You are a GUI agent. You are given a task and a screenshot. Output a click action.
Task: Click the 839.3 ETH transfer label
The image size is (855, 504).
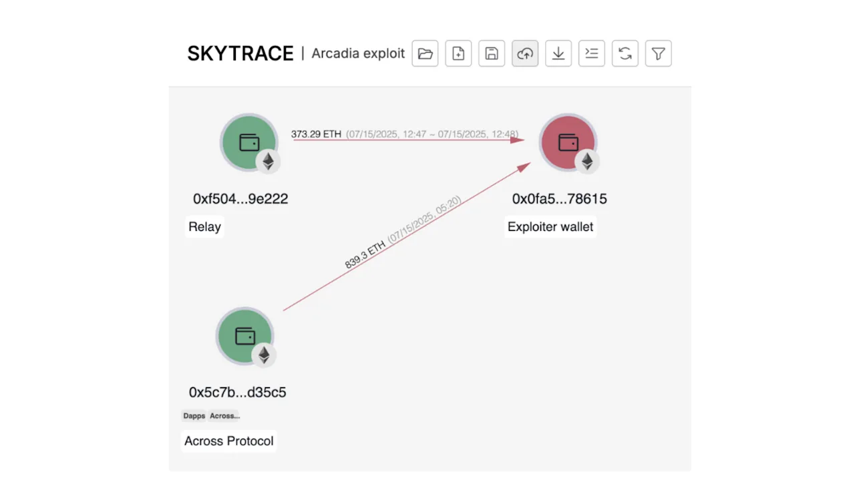click(x=365, y=254)
